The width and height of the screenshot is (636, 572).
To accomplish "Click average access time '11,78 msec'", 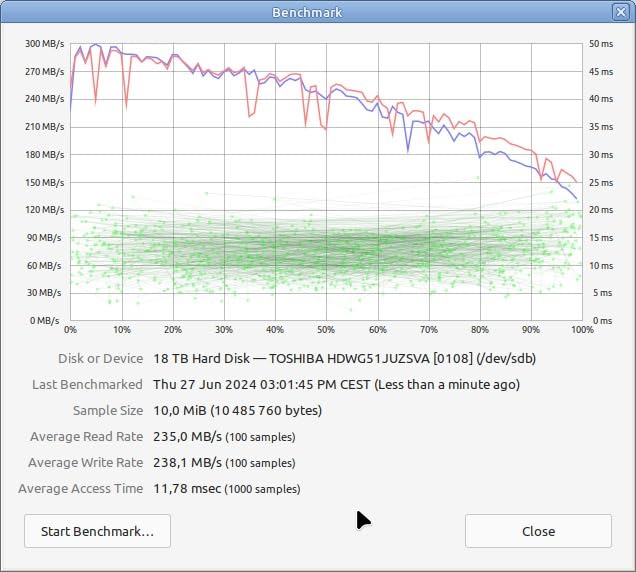I will pyautogui.click(x=187, y=488).
